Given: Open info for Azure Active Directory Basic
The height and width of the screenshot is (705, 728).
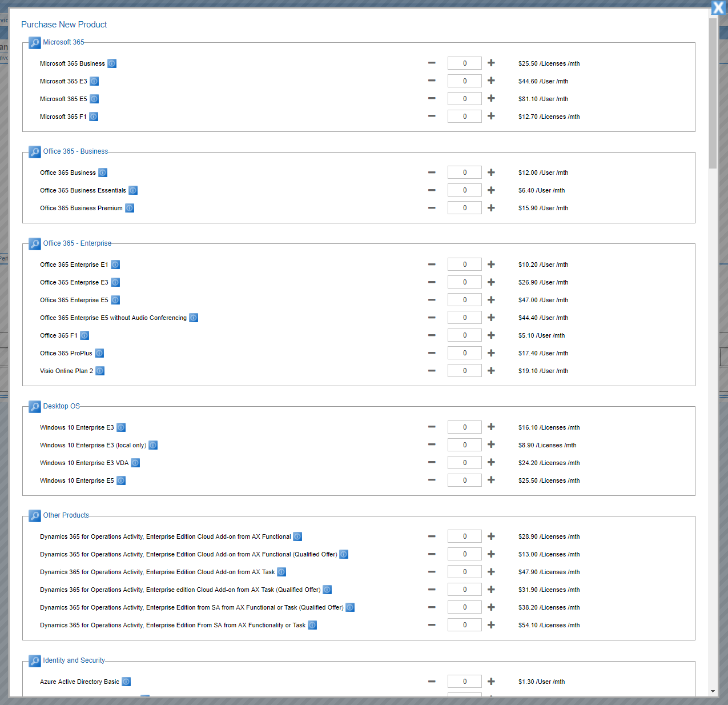Looking at the screenshot, I should (x=126, y=682).
